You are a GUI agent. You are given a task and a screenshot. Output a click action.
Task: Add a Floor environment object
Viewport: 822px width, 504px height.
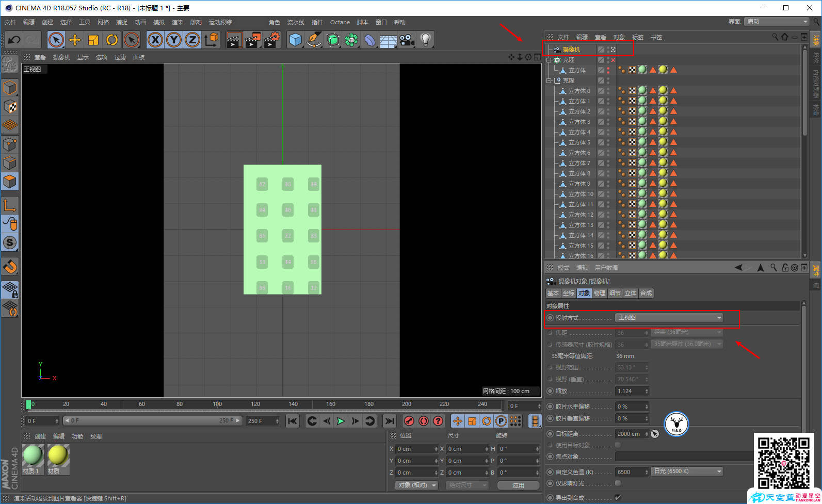click(x=389, y=40)
